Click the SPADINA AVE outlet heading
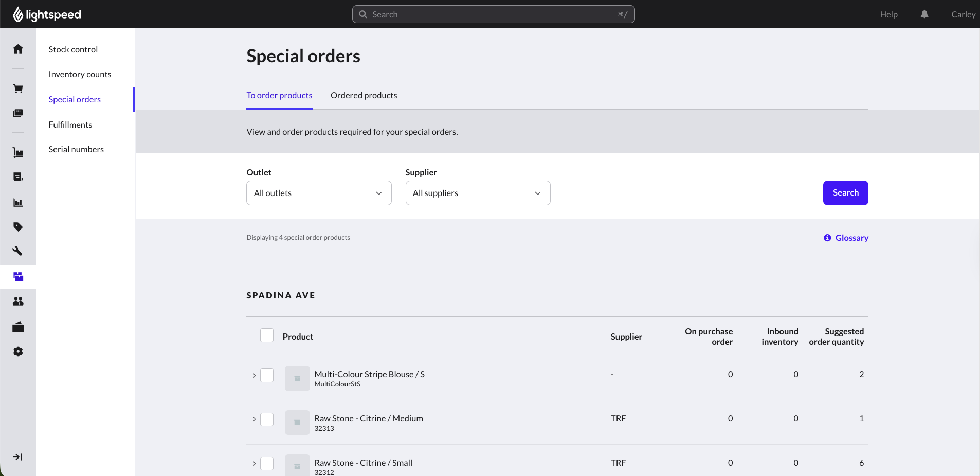Image resolution: width=980 pixels, height=476 pixels. coord(281,295)
